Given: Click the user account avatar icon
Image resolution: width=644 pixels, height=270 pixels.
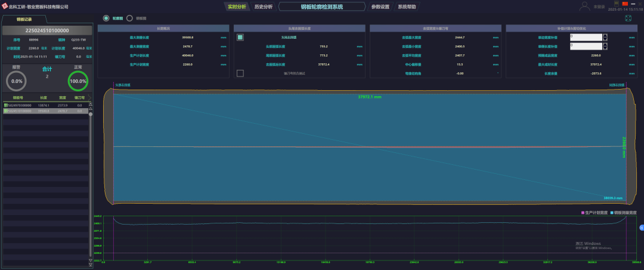Looking at the screenshot, I should [585, 6].
